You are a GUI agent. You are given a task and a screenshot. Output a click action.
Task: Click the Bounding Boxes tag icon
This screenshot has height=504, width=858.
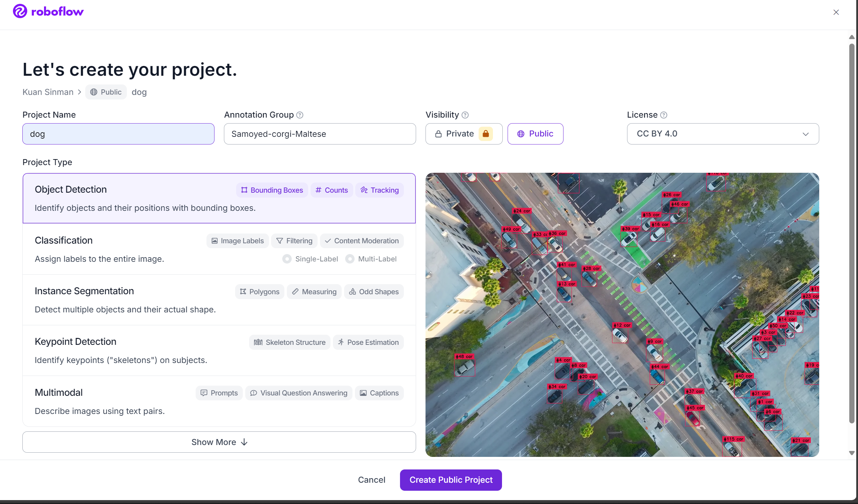(x=244, y=190)
